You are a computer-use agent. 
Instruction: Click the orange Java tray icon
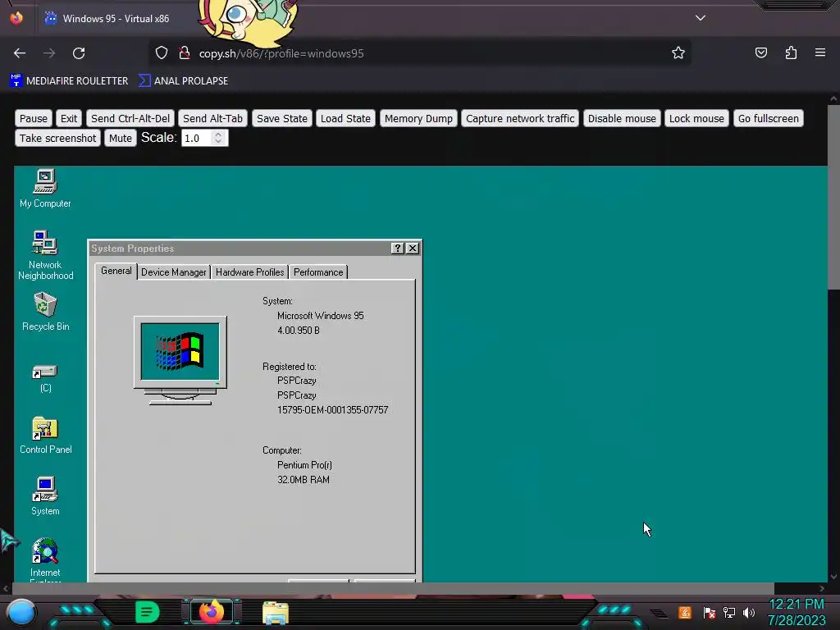(x=685, y=612)
